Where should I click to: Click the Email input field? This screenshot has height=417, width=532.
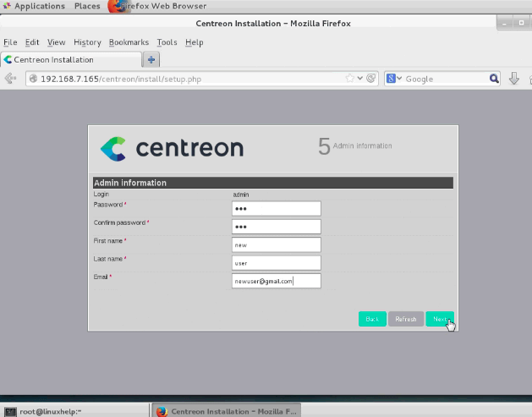coord(277,281)
